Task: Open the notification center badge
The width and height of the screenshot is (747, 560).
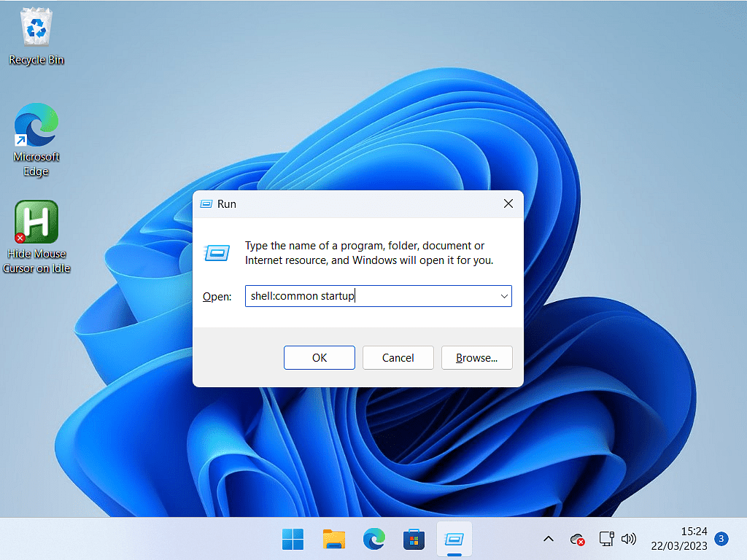Action: (721, 540)
